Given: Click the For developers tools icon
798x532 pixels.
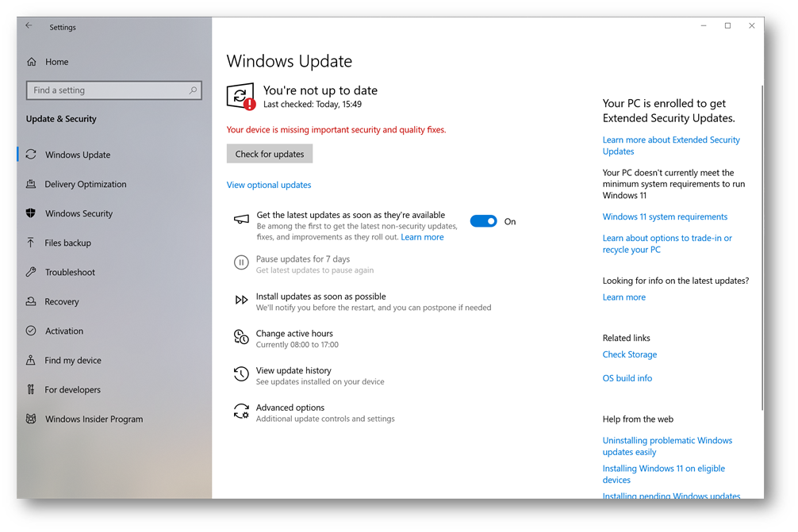Looking at the screenshot, I should pos(31,389).
